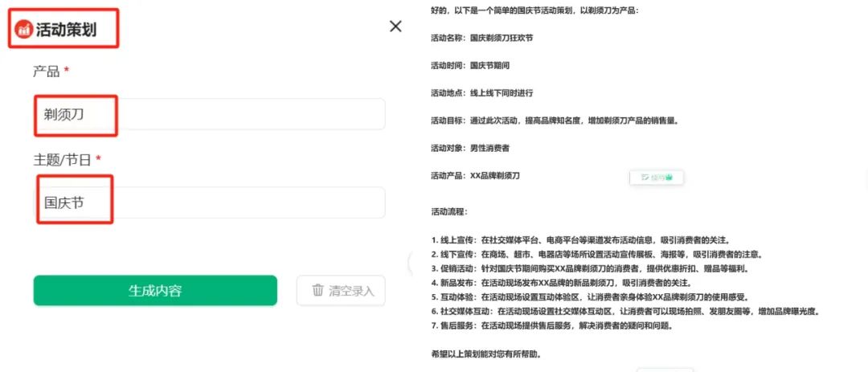Click the trash icon in 清空录入
868x372 pixels.
(x=318, y=290)
